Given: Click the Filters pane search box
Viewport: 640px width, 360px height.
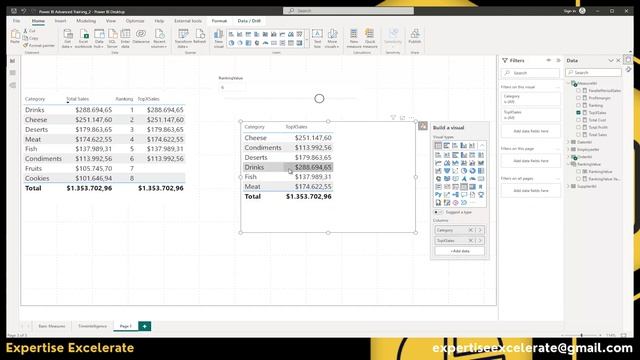Looking at the screenshot, I should 531,73.
